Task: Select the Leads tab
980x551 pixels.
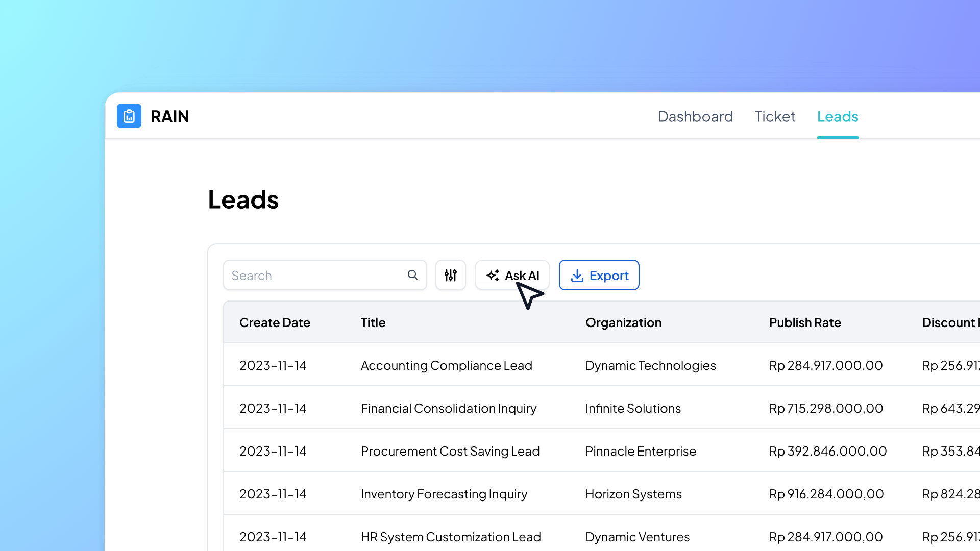Action: (838, 117)
